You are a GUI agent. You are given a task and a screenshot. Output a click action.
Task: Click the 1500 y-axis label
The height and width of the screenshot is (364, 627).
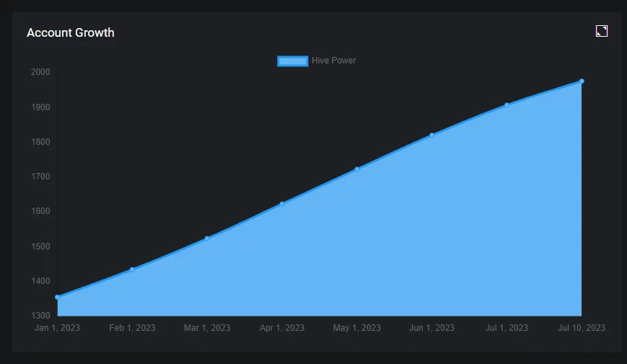tap(40, 246)
